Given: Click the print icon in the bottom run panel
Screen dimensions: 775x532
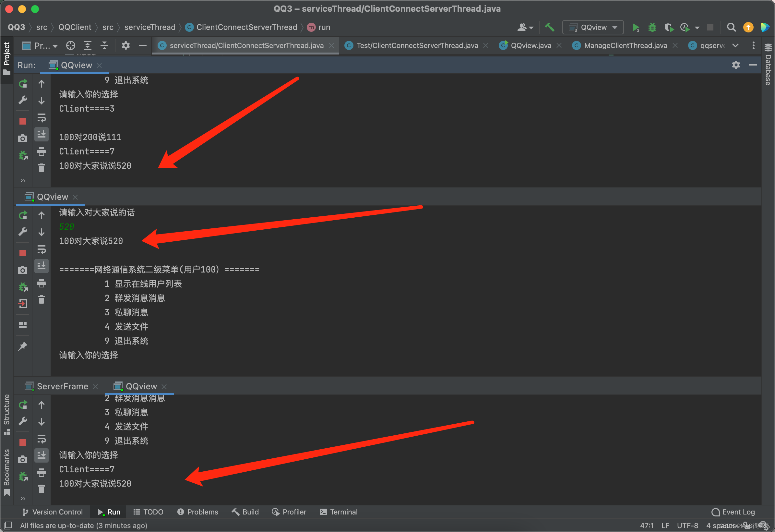Looking at the screenshot, I should click(42, 472).
